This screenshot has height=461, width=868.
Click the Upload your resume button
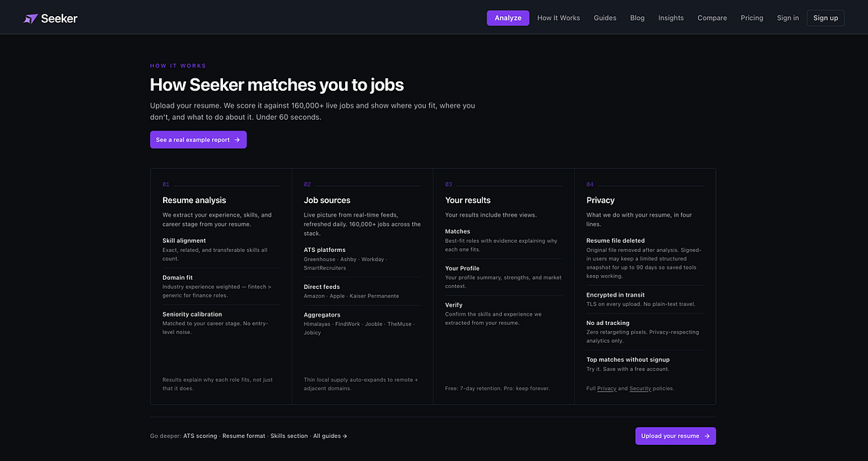tap(675, 436)
